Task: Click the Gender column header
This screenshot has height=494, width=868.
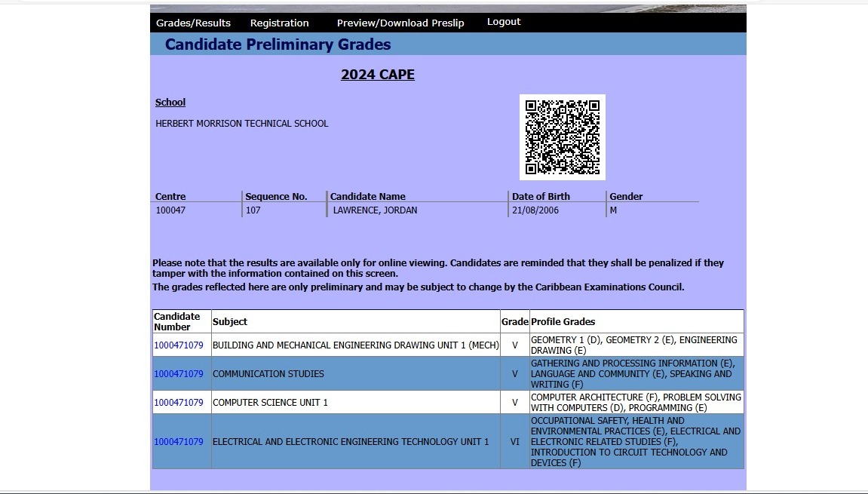Action: click(x=626, y=197)
